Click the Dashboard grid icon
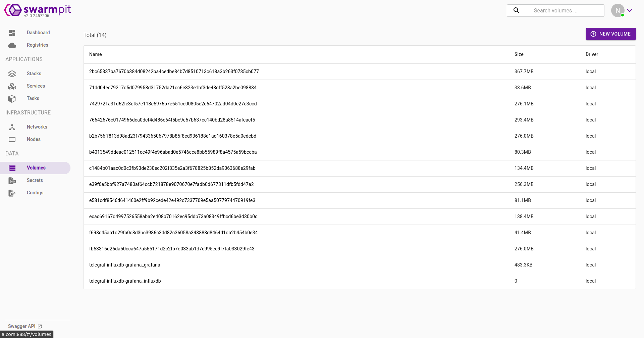644x338 pixels. point(12,33)
